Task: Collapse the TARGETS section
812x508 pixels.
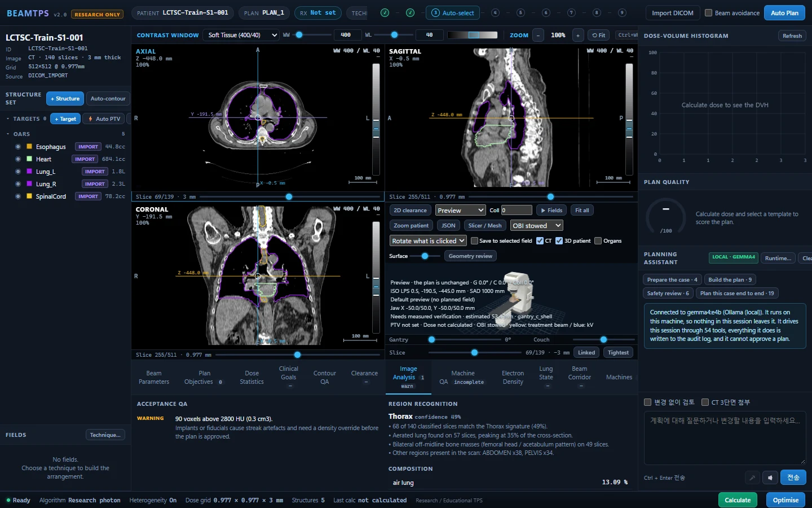Action: (x=8, y=119)
